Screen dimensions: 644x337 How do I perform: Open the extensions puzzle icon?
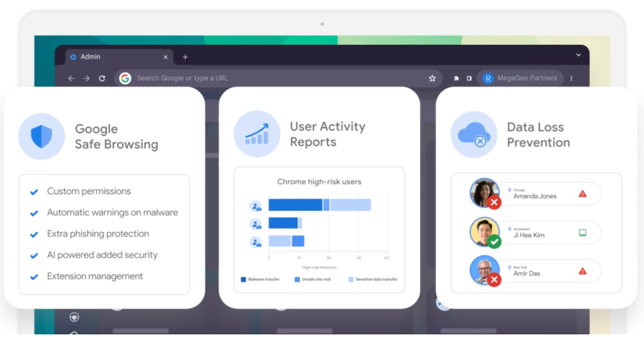tap(456, 78)
